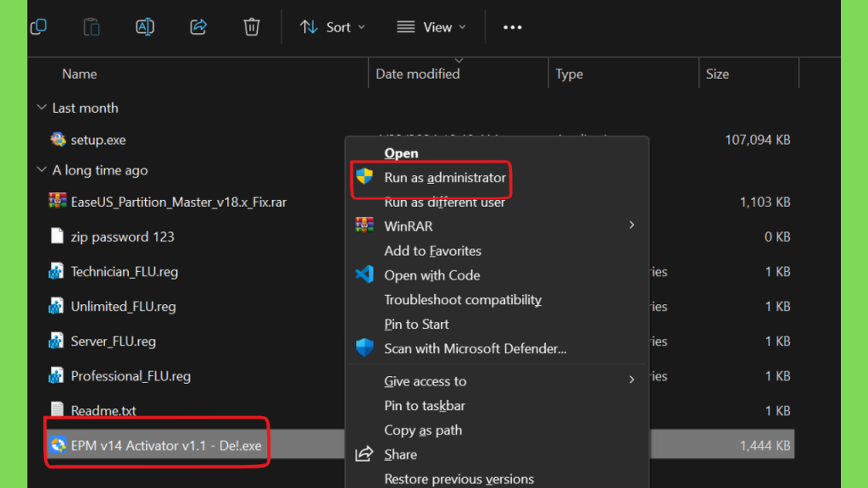Select Readme.txt file name

pyautogui.click(x=103, y=411)
